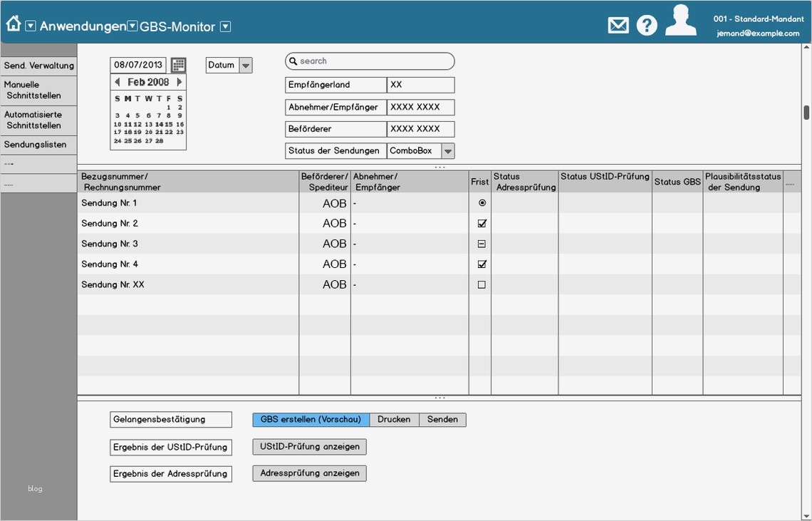The width and height of the screenshot is (812, 521).
Task: Expand the GBS-Monitor dropdown arrow
Action: (x=225, y=26)
